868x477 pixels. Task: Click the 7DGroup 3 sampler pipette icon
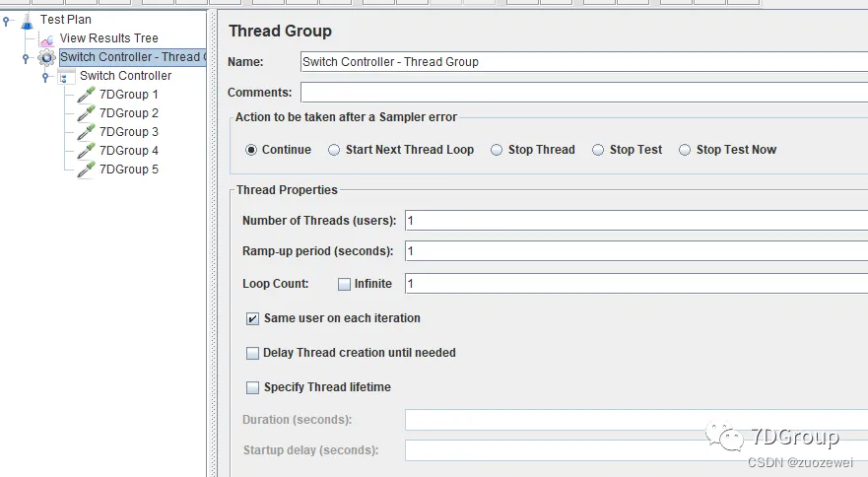point(86,132)
